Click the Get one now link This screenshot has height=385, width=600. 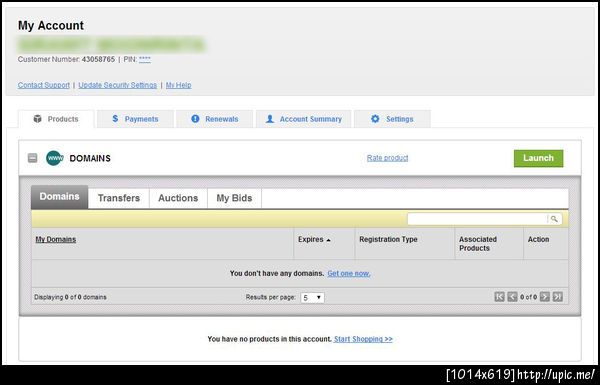click(349, 273)
